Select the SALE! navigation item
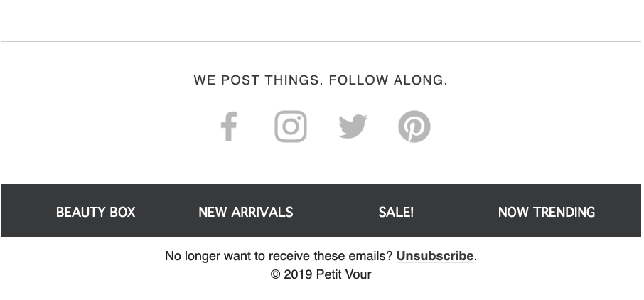The image size is (644, 300). point(396,212)
